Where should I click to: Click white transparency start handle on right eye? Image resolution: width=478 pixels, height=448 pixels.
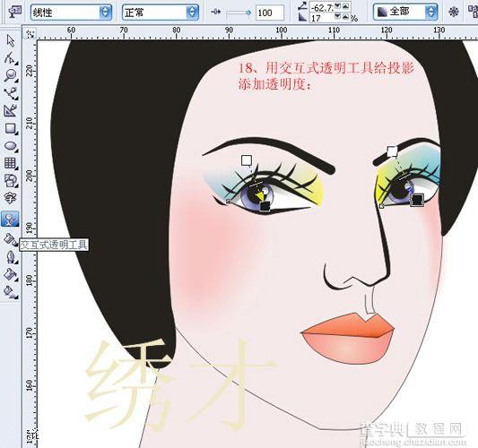pyautogui.click(x=392, y=151)
